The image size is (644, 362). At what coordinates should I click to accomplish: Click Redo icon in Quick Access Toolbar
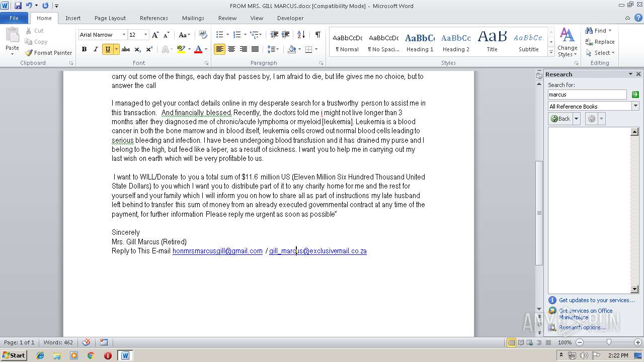tap(45, 6)
